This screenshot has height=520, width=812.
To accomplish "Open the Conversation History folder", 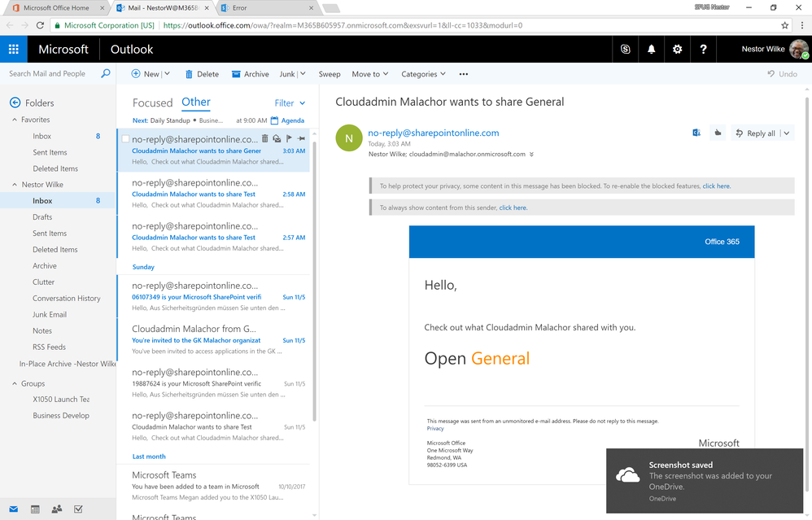I will [x=66, y=299].
